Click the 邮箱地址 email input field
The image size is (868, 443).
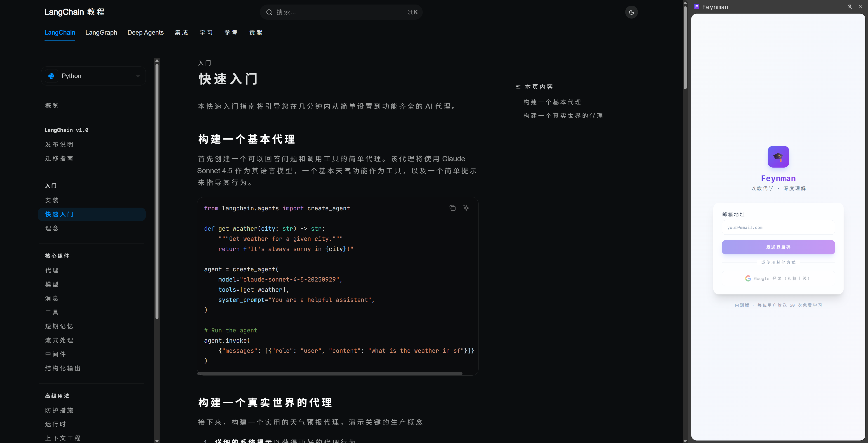point(778,227)
